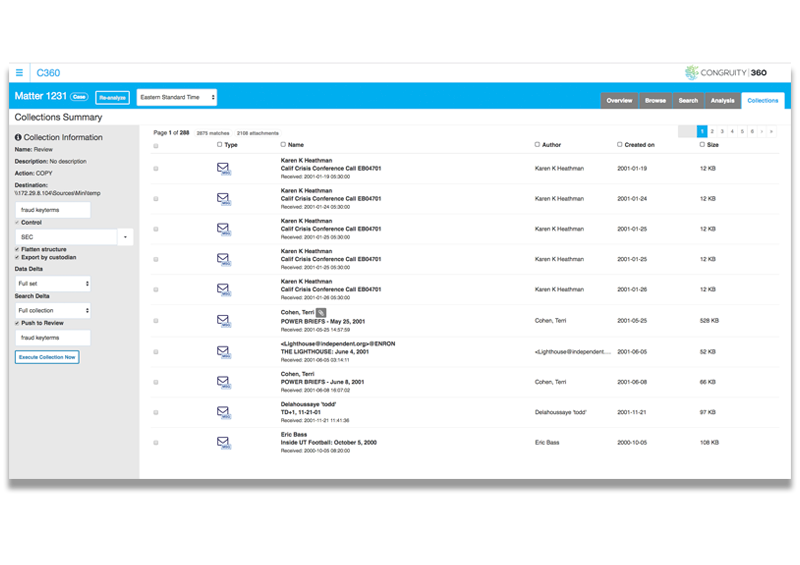This screenshot has height=565, width=800.
Task: Open the hamburger menu icon
Action: [x=19, y=72]
